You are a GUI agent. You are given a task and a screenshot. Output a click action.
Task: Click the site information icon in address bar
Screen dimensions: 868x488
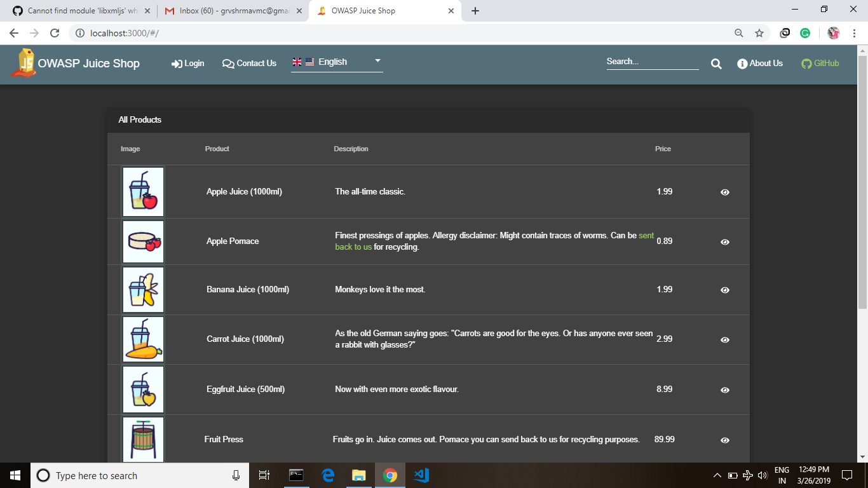79,33
